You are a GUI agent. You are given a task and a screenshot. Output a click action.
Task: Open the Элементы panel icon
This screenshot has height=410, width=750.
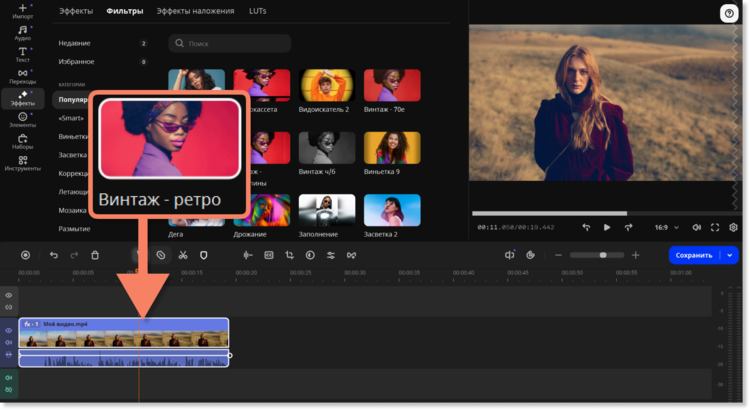click(x=22, y=120)
